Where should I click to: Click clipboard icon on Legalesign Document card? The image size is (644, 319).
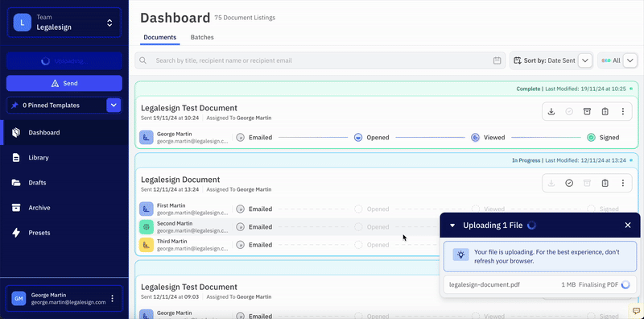point(605,183)
